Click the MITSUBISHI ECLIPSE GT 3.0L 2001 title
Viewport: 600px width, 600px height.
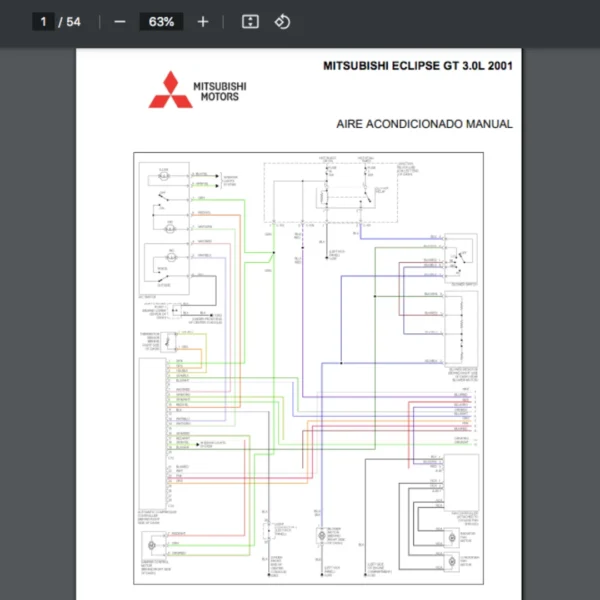click(x=418, y=65)
